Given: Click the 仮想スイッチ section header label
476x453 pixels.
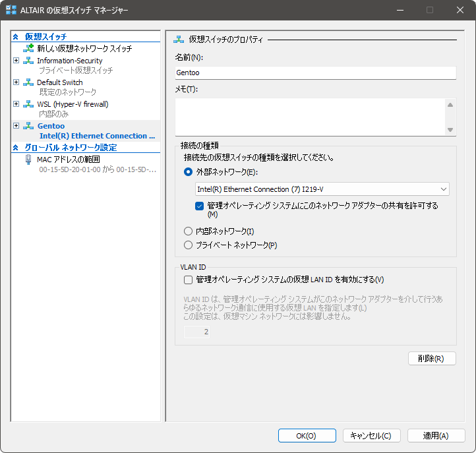Looking at the screenshot, I should (46, 37).
